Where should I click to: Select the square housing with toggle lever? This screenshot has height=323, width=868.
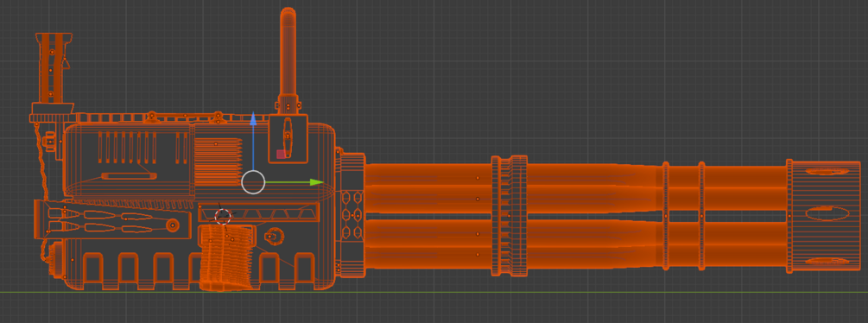[288, 139]
